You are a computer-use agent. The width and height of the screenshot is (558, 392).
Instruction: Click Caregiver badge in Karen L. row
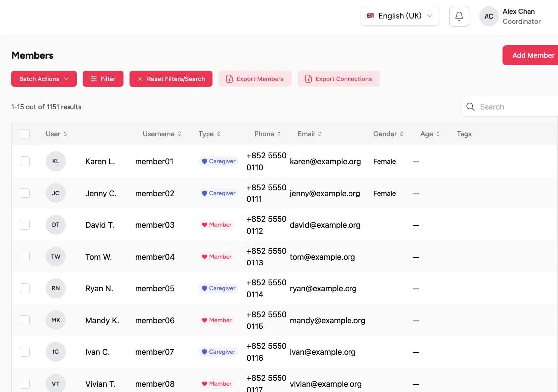[x=218, y=161]
